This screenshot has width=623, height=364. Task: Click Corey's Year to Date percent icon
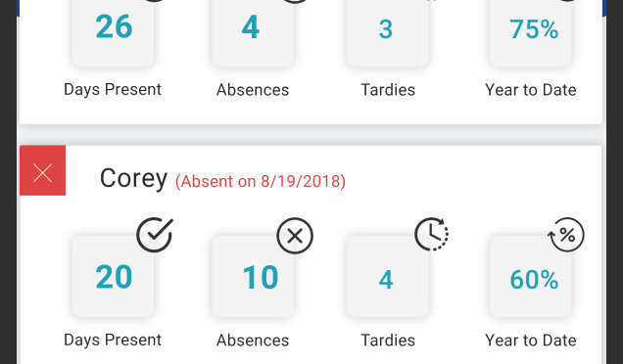pos(566,235)
